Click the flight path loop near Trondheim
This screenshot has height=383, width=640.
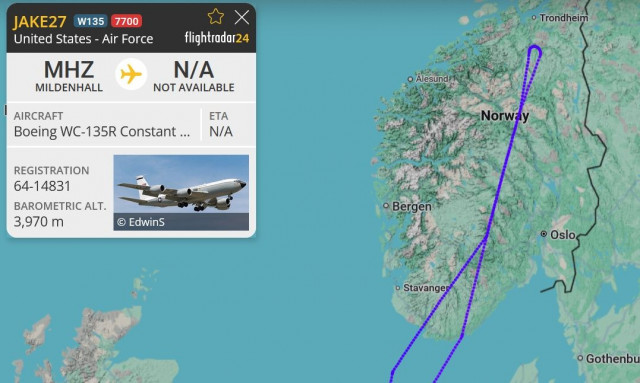534,51
